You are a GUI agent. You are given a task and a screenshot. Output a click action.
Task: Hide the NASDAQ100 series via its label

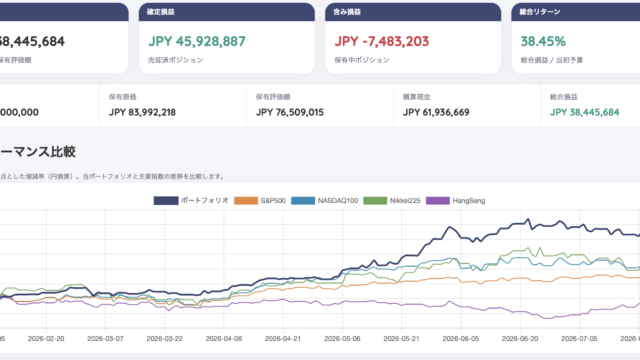(x=338, y=200)
